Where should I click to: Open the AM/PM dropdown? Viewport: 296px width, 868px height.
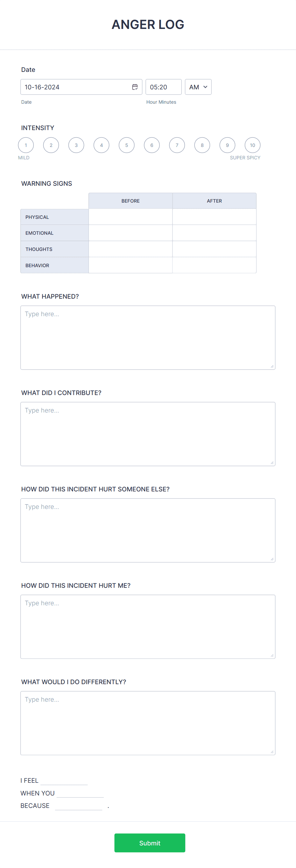[x=198, y=87]
